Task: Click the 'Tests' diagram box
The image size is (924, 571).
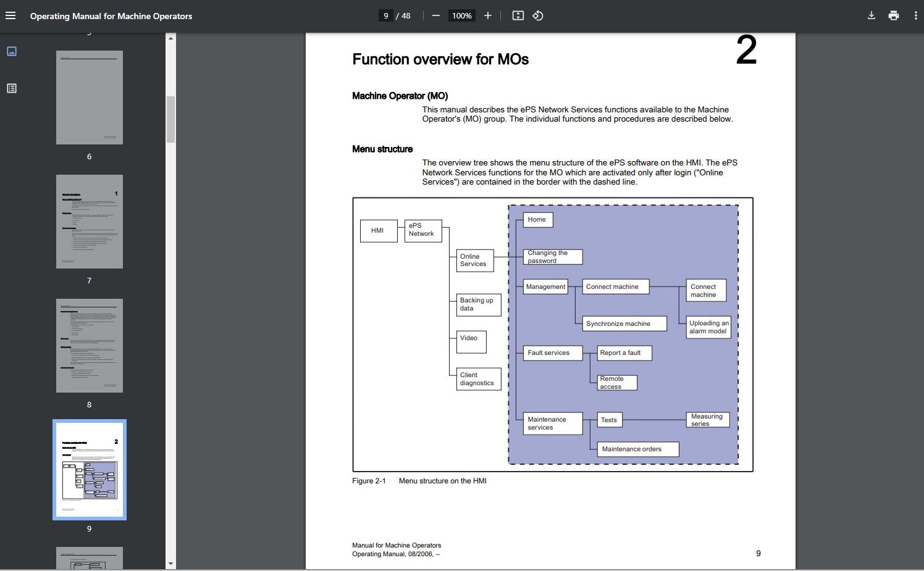Action: tap(610, 420)
